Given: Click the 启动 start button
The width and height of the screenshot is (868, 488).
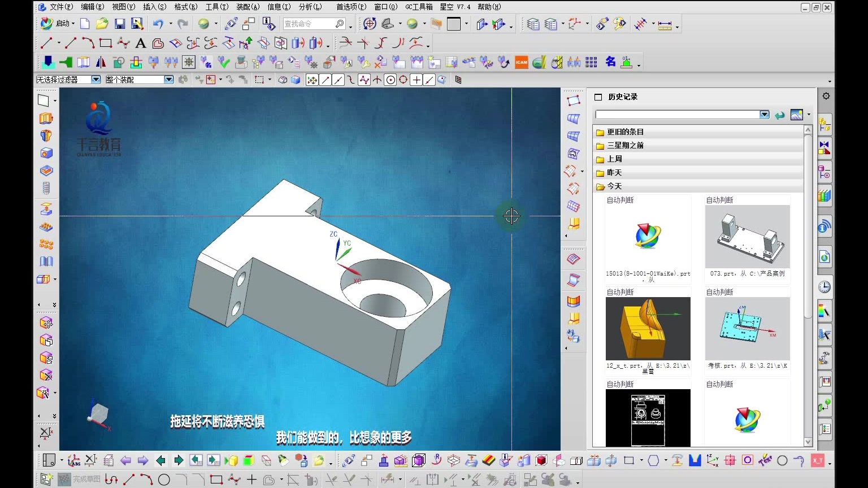Looking at the screenshot, I should tap(57, 24).
